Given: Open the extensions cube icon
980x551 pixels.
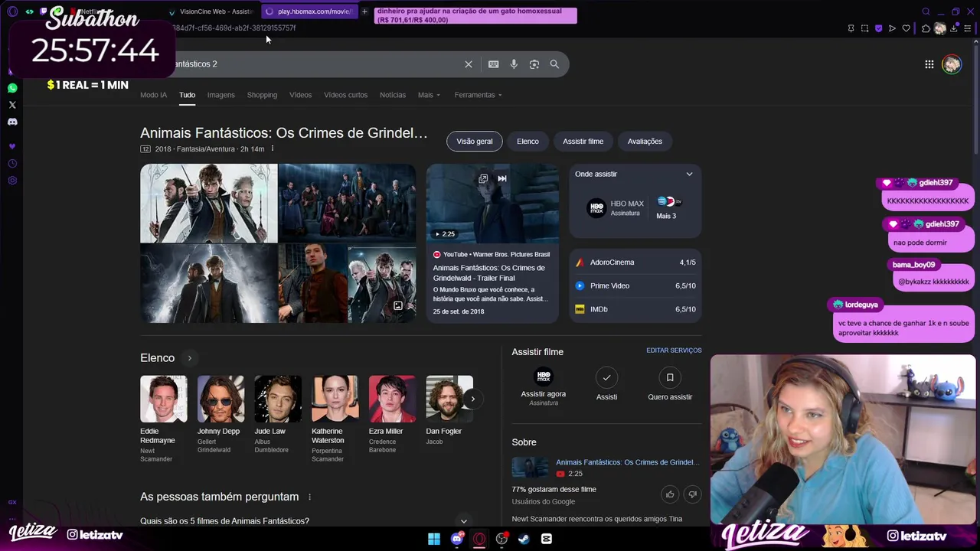Looking at the screenshot, I should pyautogui.click(x=926, y=28).
